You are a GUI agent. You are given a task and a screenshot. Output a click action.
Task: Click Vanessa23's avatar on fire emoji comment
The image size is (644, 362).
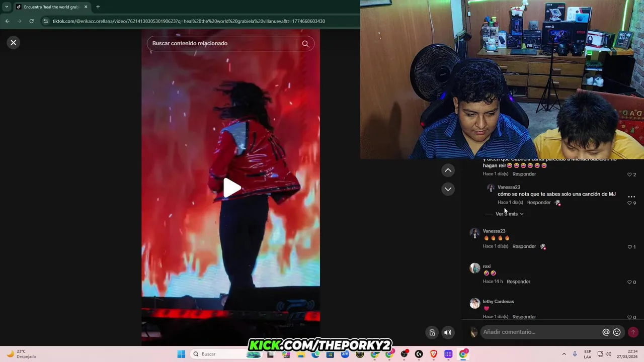point(474,233)
